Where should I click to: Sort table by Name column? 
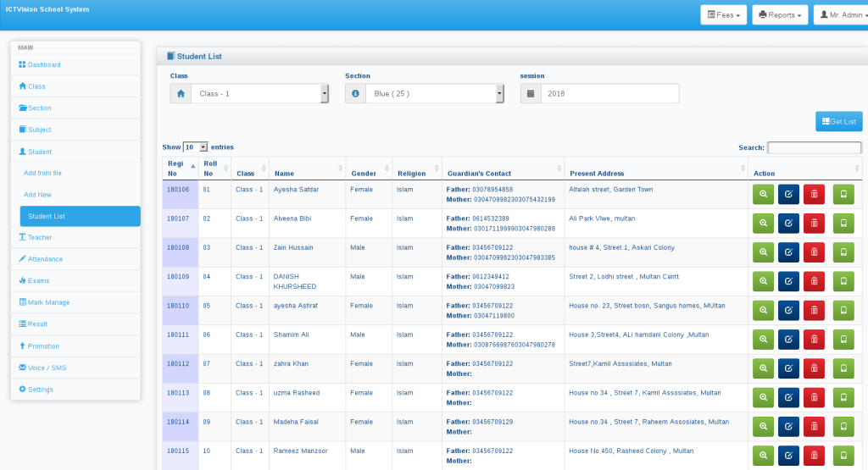(307, 169)
